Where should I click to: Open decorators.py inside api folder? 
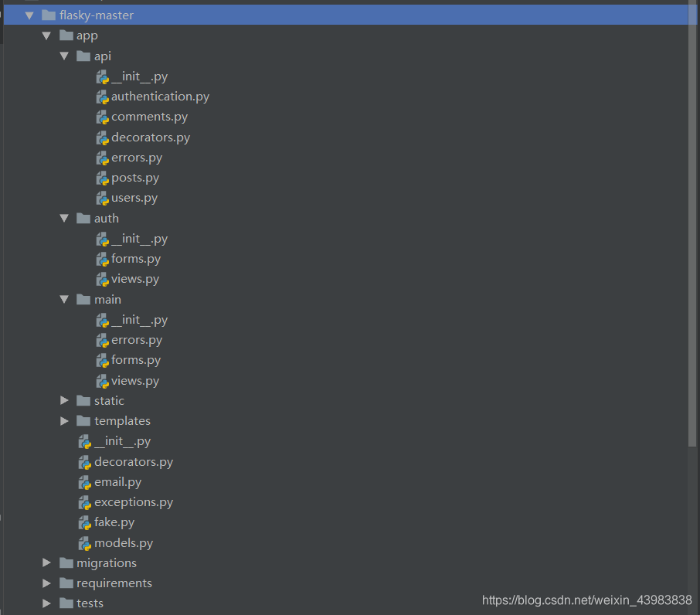[x=151, y=138]
